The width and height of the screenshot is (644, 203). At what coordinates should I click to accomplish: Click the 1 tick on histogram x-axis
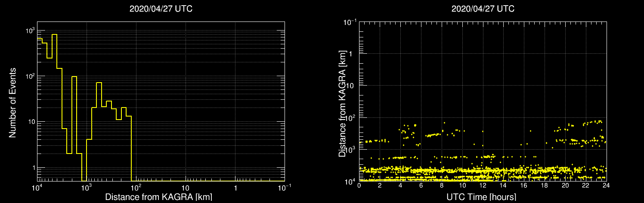[x=235, y=188]
